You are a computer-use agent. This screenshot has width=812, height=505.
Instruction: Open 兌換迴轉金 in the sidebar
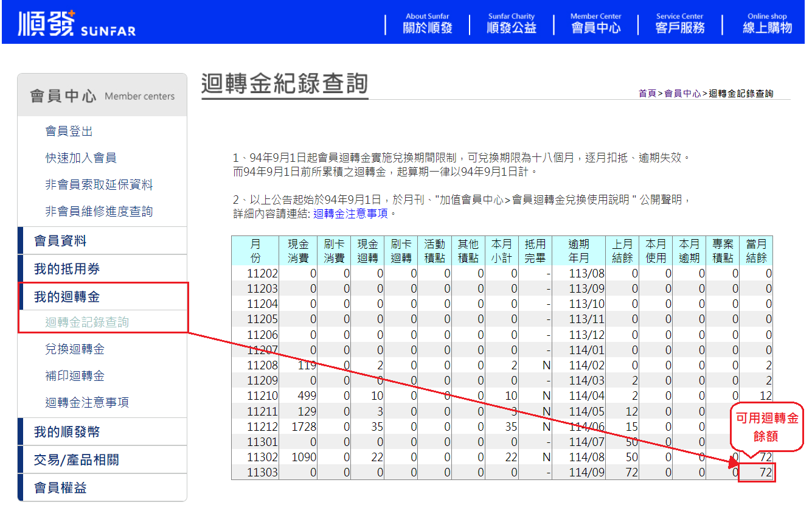click(x=75, y=349)
